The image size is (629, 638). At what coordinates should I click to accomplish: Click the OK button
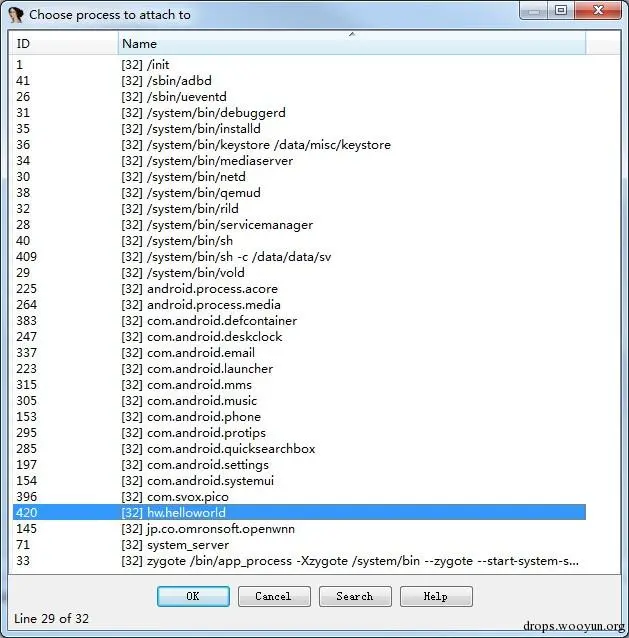(x=193, y=596)
